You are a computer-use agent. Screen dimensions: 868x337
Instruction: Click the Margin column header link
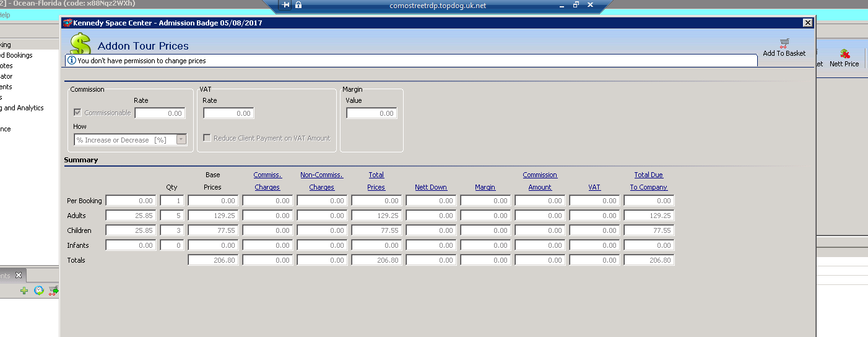pos(485,187)
